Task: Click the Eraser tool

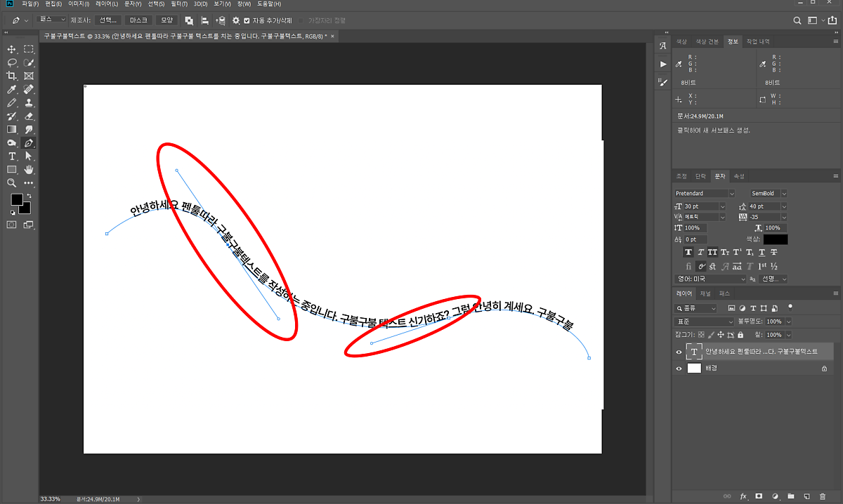Action: tap(29, 116)
